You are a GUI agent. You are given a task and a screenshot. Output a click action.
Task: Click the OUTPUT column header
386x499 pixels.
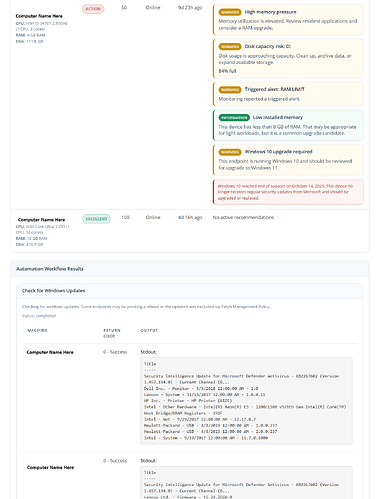[149, 330]
